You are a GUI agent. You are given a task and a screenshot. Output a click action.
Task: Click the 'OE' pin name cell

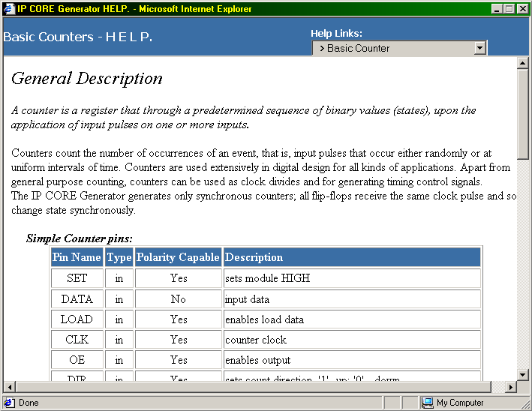tap(77, 360)
